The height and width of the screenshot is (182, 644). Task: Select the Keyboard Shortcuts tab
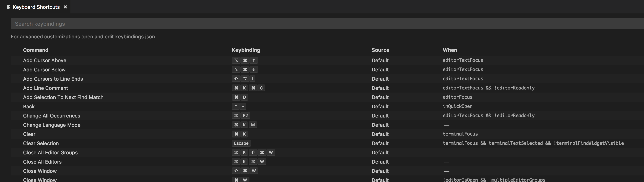click(36, 7)
